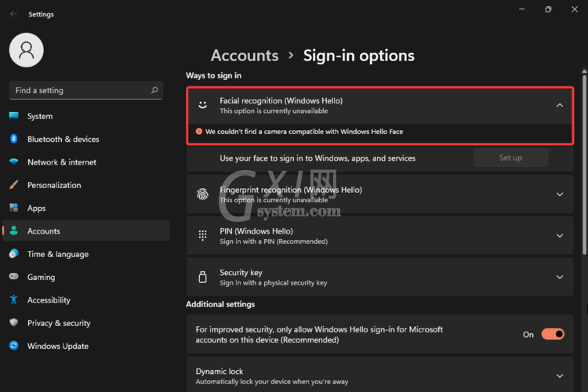Viewport: 588px width, 392px height.
Task: Close the Settings window
Action: click(575, 9)
